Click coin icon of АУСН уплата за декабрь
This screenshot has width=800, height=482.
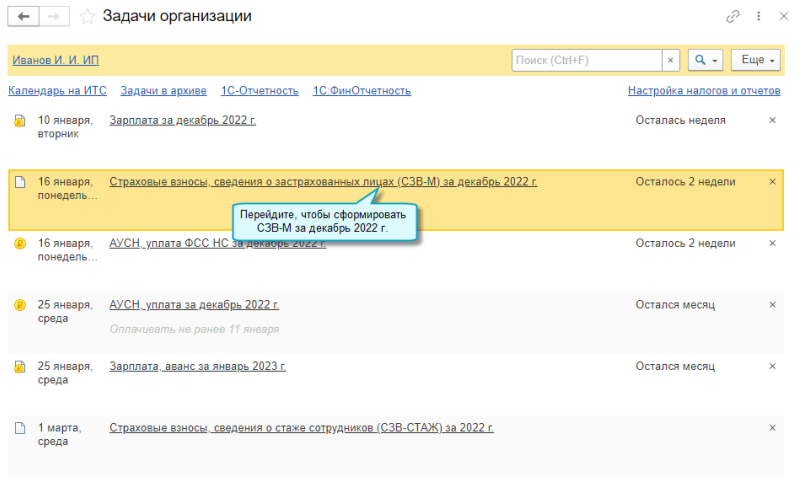19,305
